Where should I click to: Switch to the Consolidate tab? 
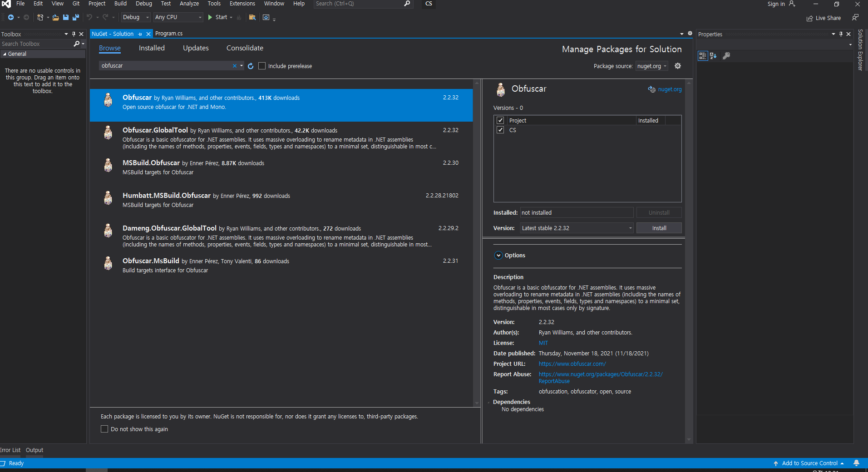point(245,48)
